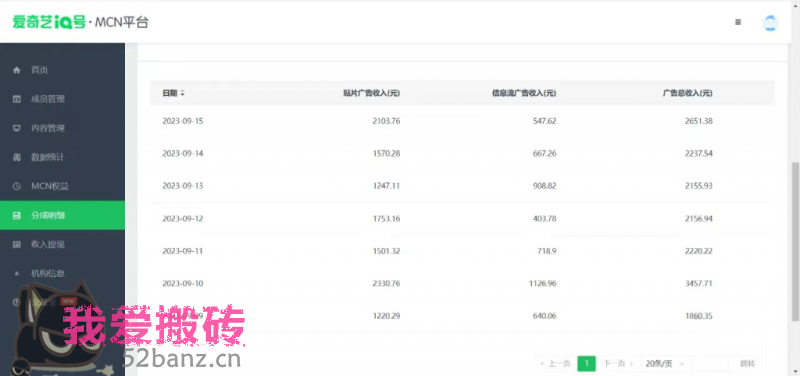This screenshot has width=800, height=376.
Task: Go to previous page with 上一页
Action: (556, 364)
